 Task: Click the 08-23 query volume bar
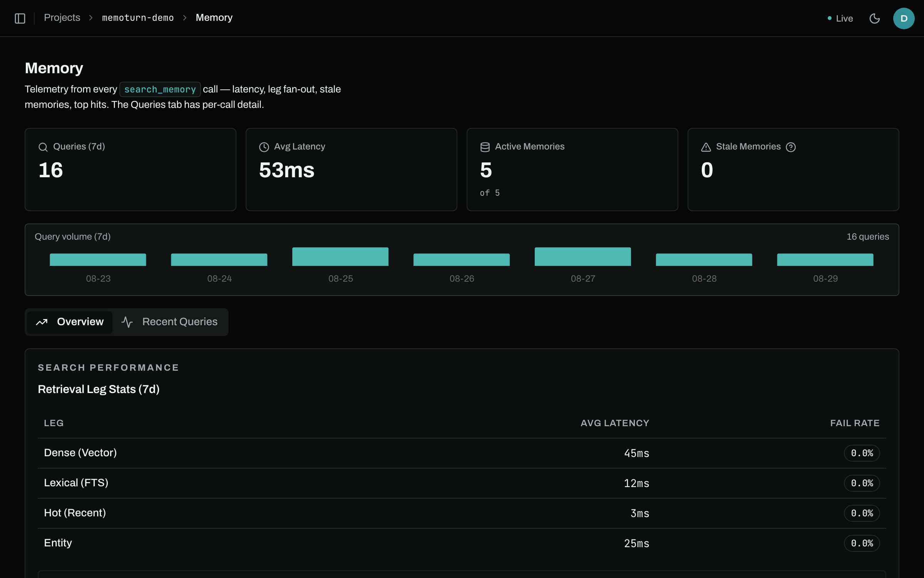98,260
